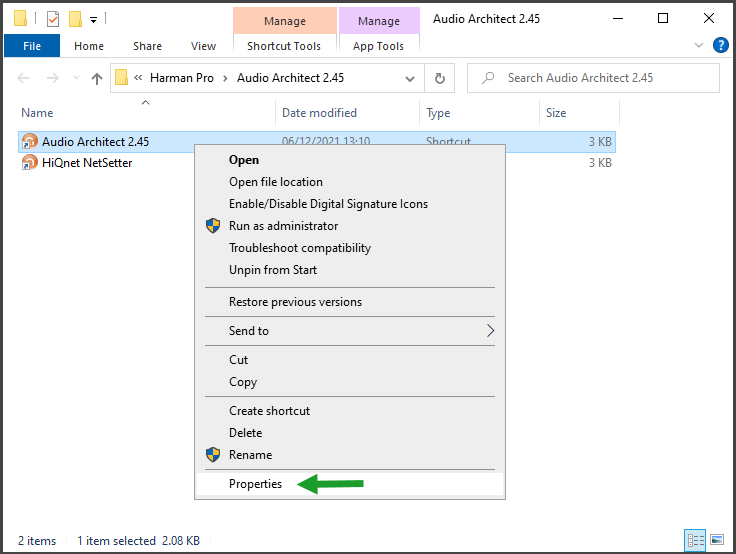This screenshot has width=736, height=554.
Task: Click the folder icon in the address bar
Action: (122, 77)
